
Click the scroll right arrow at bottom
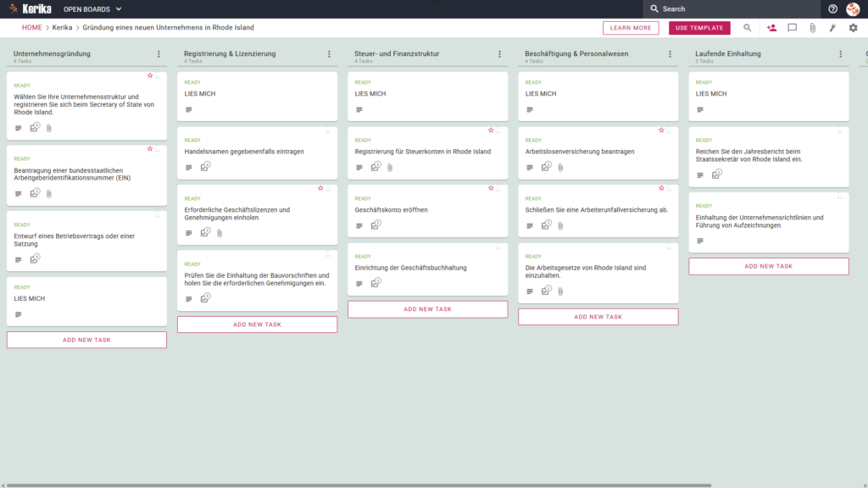click(x=865, y=485)
